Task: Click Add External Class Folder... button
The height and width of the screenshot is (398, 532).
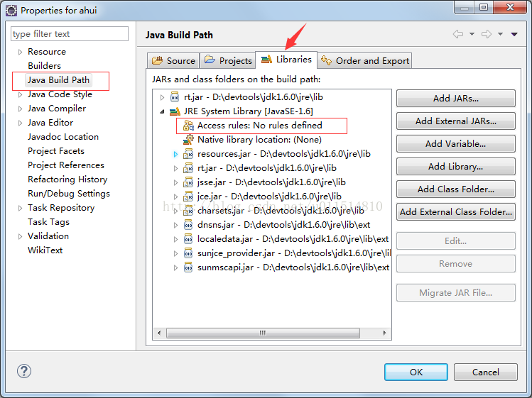Action: tap(456, 212)
